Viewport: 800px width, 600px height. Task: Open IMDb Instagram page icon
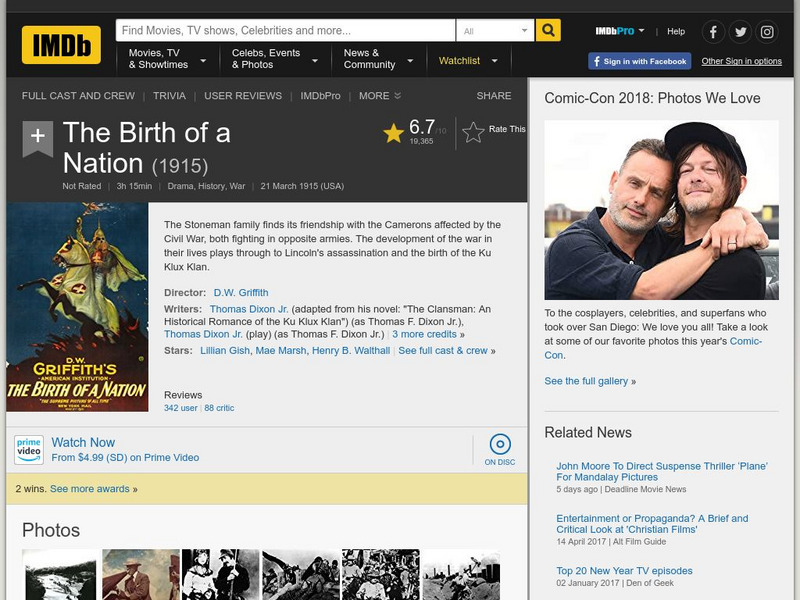pyautogui.click(x=767, y=32)
